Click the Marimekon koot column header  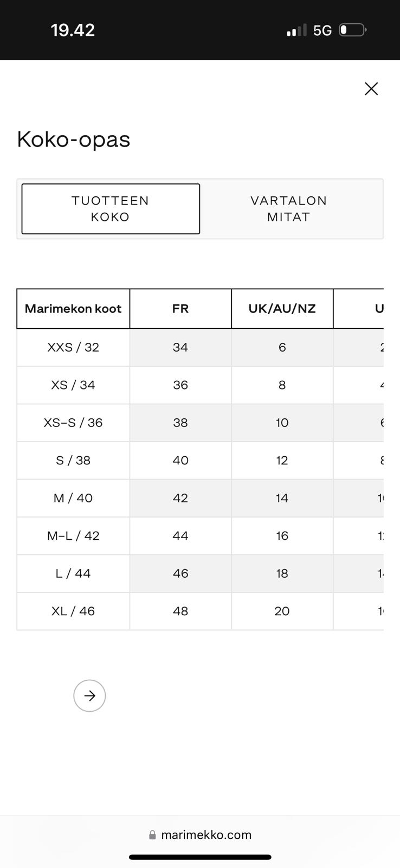tap(73, 309)
